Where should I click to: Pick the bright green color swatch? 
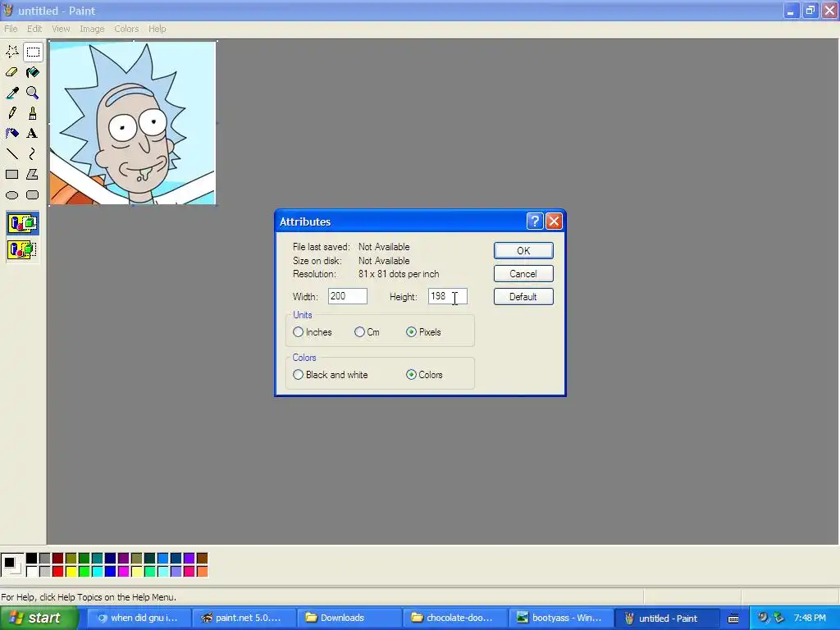coord(84,571)
